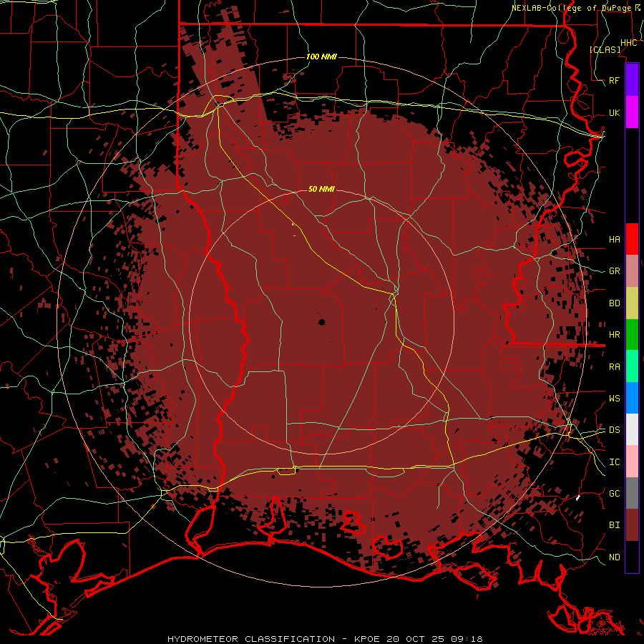
Task: Click the BI dark red legend swatch
Action: pyautogui.click(x=632, y=525)
